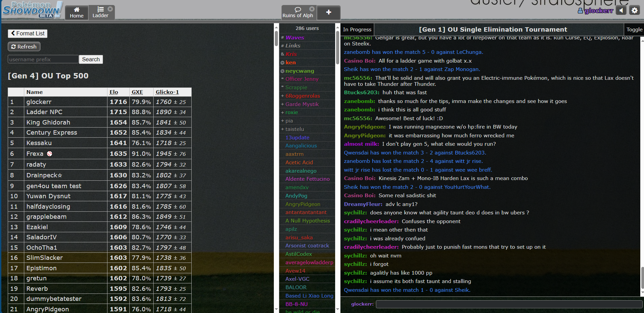This screenshot has width=644, height=313.
Task: Click the GXE column header
Action: 137,92
